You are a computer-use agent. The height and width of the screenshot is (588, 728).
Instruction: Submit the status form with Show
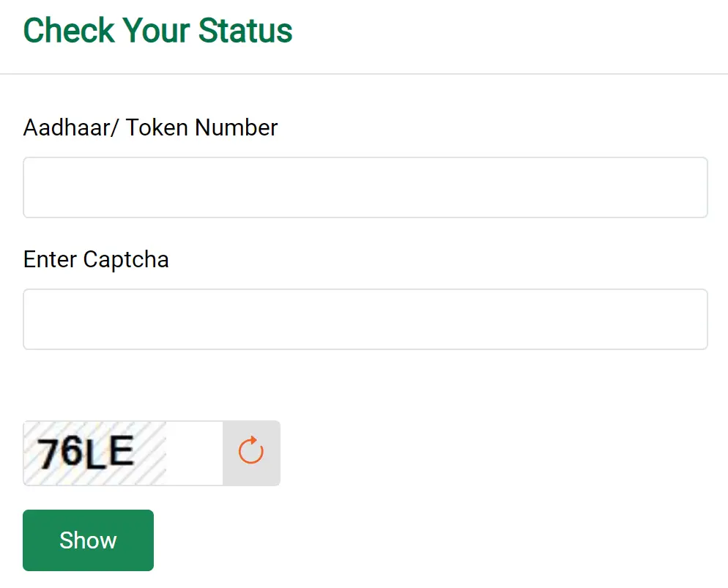(x=88, y=540)
